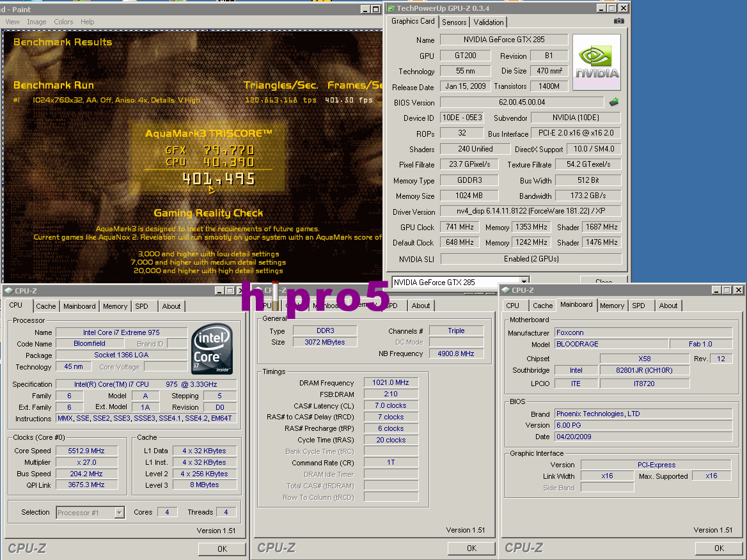Click the CPU name Intel Core i7 Extreme 975
This screenshot has width=747, height=560.
click(x=122, y=332)
